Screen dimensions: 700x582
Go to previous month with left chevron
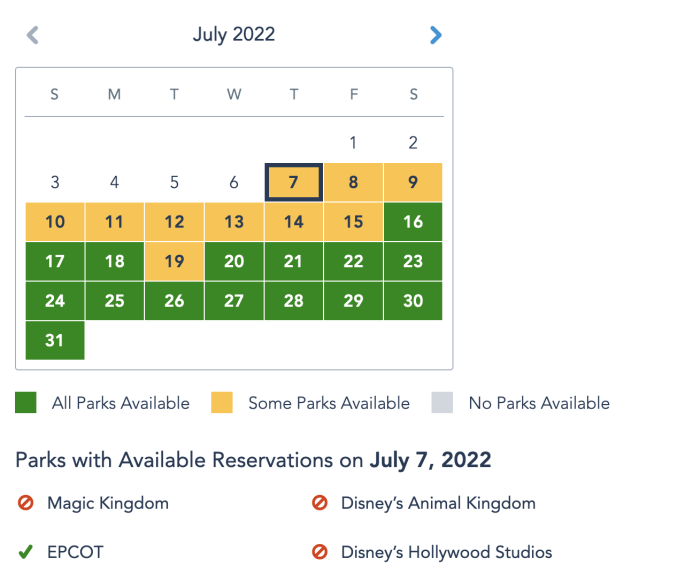(33, 35)
